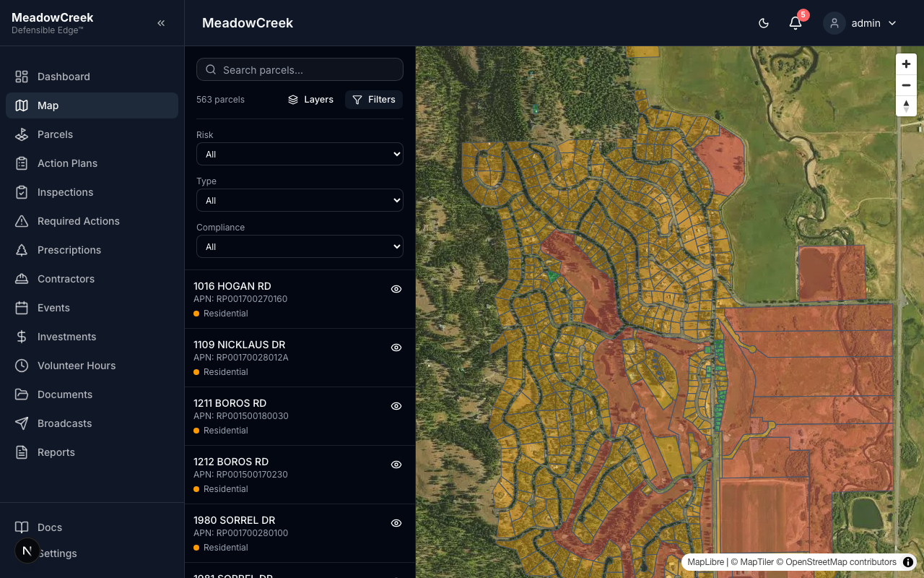Focus the Search parcels field

click(300, 69)
